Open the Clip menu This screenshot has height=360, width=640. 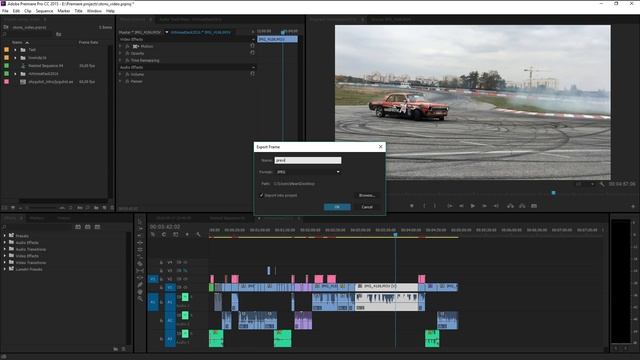click(28, 11)
